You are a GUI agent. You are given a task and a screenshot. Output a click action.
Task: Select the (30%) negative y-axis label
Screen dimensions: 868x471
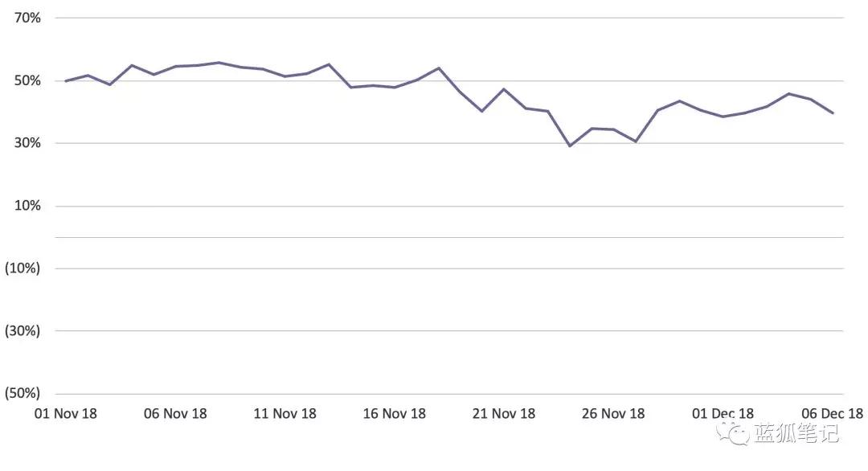(23, 330)
